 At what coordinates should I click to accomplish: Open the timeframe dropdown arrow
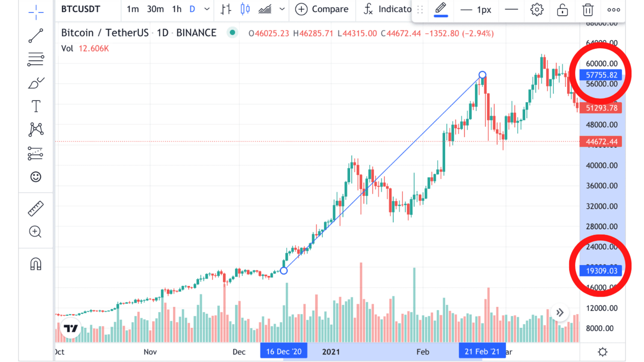(x=206, y=9)
